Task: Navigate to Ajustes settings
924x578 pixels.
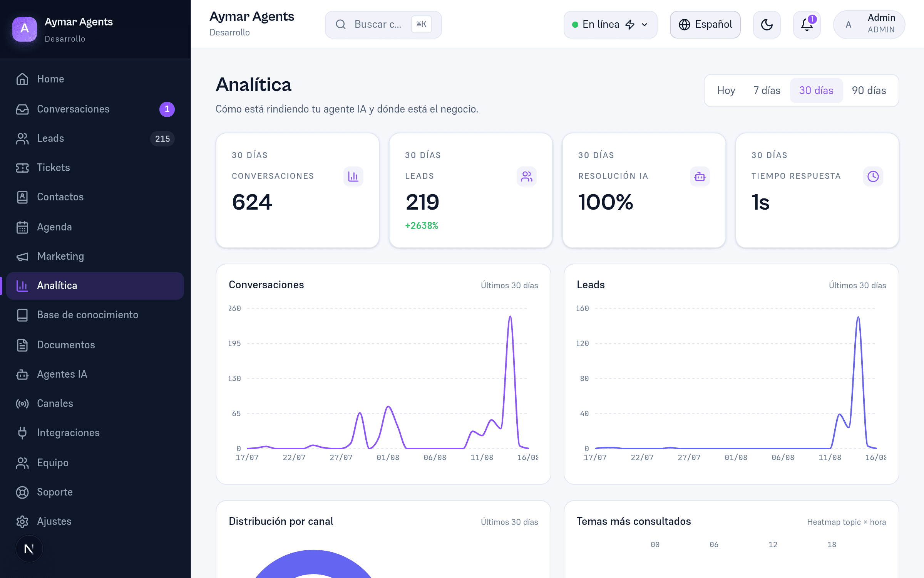Action: pos(95,521)
